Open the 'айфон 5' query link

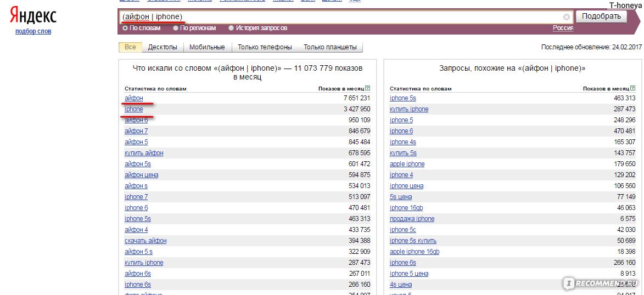click(136, 142)
